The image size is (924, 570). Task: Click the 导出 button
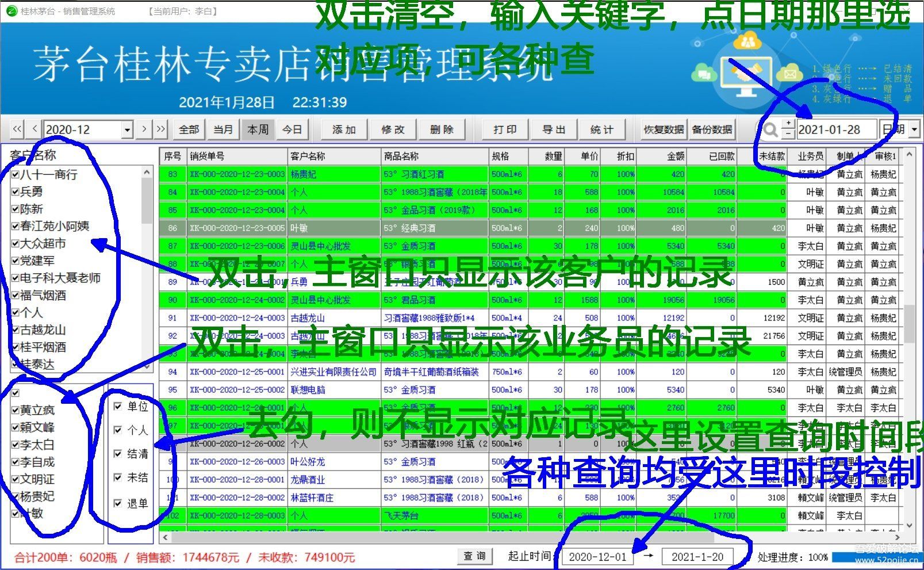pyautogui.click(x=554, y=129)
